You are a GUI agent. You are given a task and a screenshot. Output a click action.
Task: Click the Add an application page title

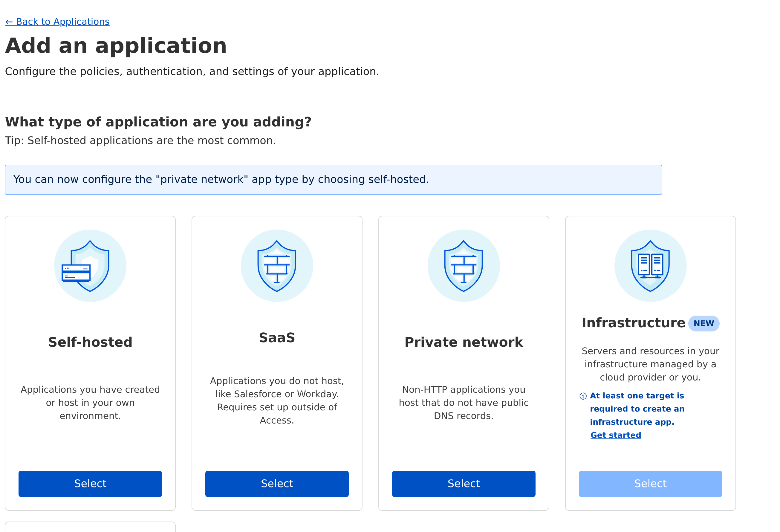tap(116, 46)
